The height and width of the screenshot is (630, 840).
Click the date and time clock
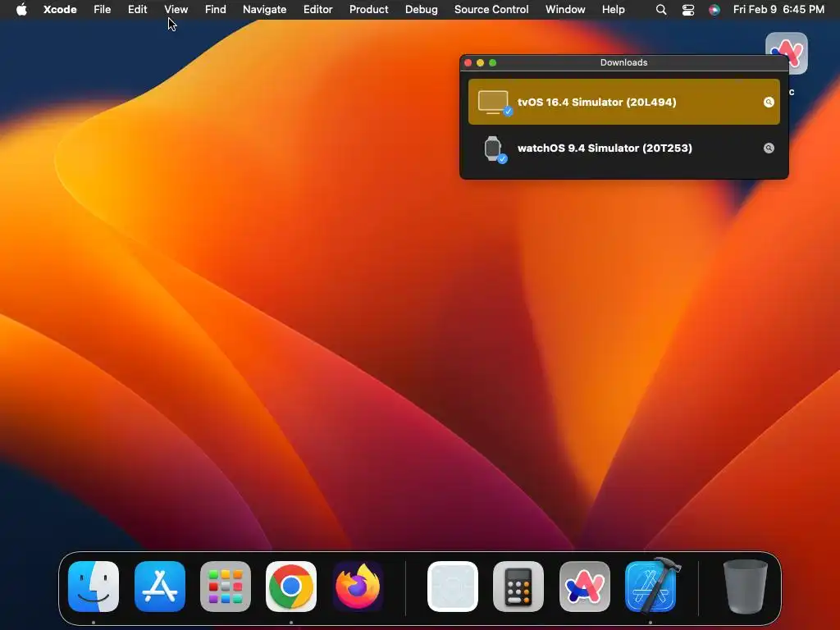pyautogui.click(x=778, y=9)
